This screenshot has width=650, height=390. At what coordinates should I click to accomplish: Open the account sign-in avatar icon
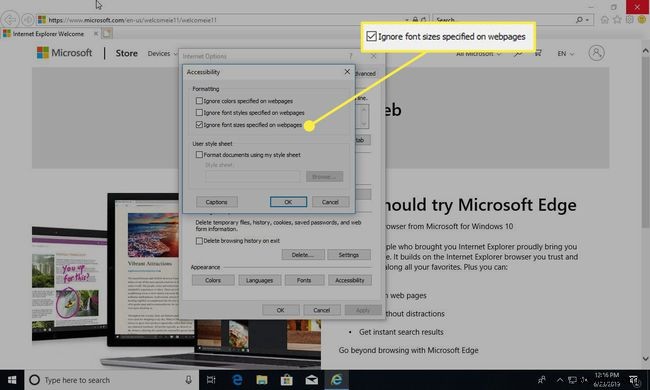click(597, 53)
